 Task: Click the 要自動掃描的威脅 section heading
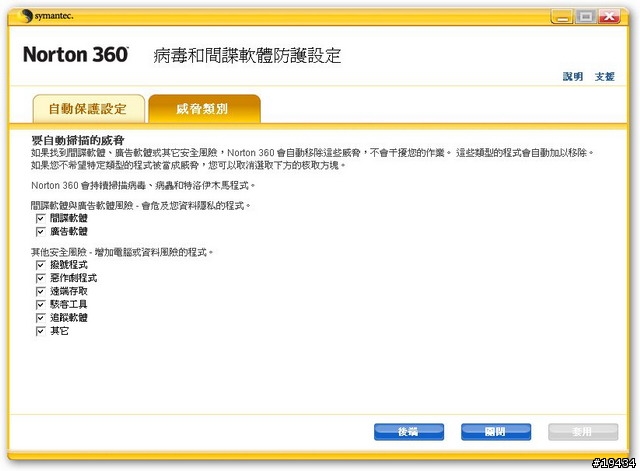click(x=78, y=140)
